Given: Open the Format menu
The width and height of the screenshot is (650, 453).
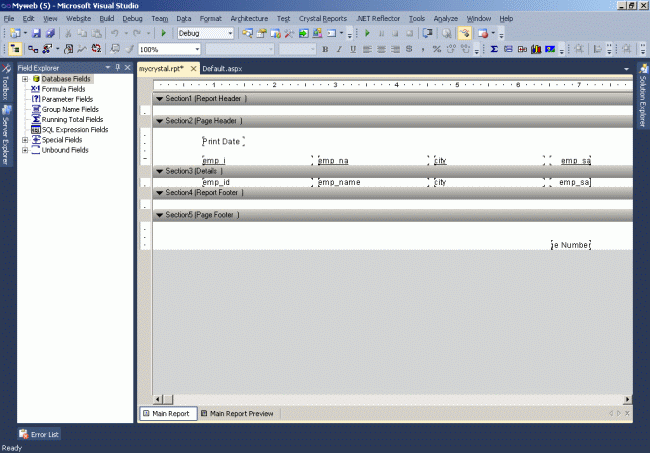Looking at the screenshot, I should point(211,19).
